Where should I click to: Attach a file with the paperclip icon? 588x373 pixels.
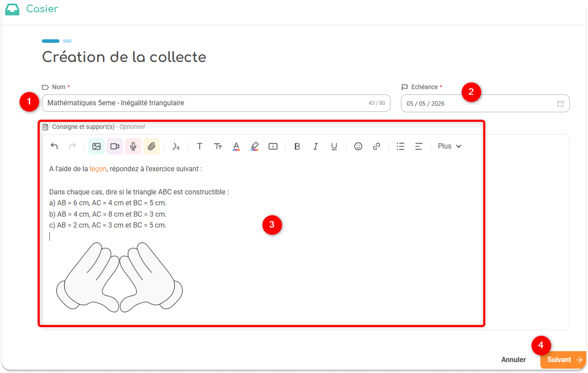(x=152, y=146)
